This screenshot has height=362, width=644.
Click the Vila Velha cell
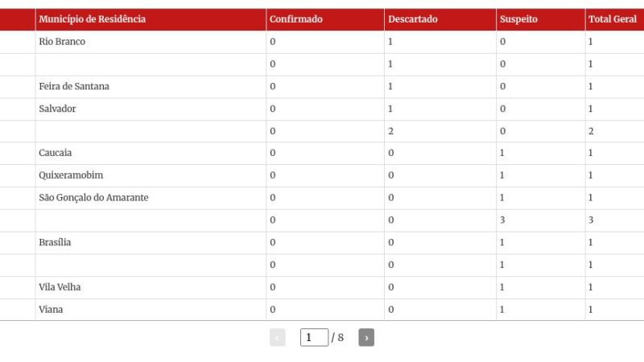pyautogui.click(x=60, y=287)
